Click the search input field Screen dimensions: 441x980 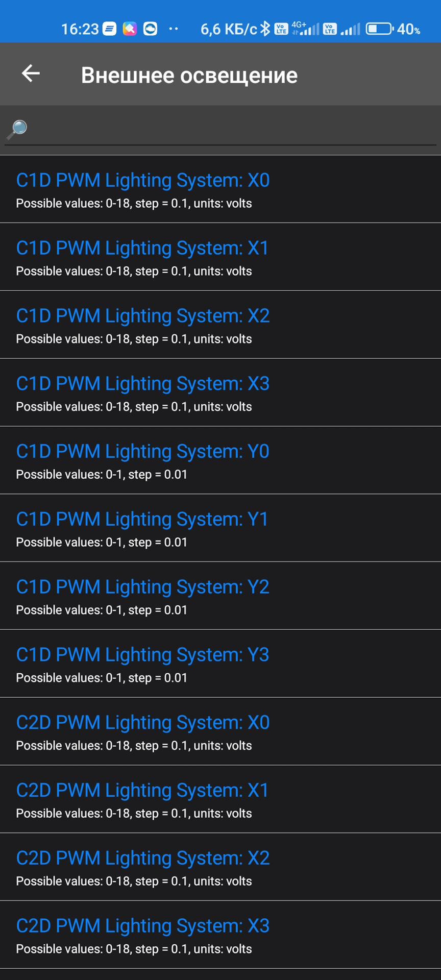tap(230, 130)
